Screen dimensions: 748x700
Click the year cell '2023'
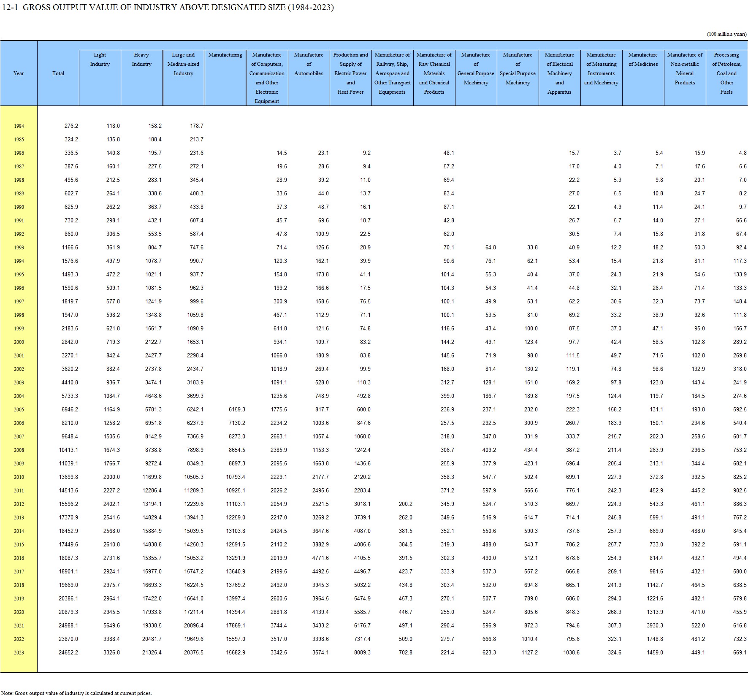tap(19, 653)
